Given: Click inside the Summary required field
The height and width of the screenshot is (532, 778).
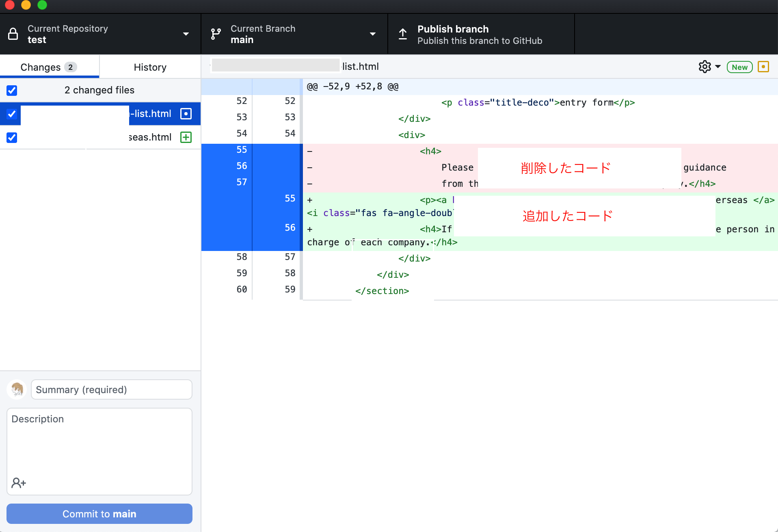Looking at the screenshot, I should pyautogui.click(x=111, y=389).
